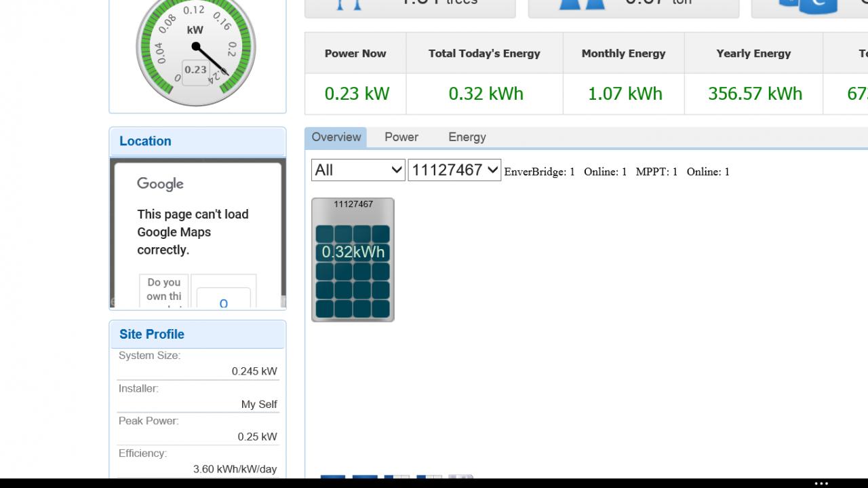The width and height of the screenshot is (868, 488).
Task: Open the Power tab
Action: click(401, 137)
